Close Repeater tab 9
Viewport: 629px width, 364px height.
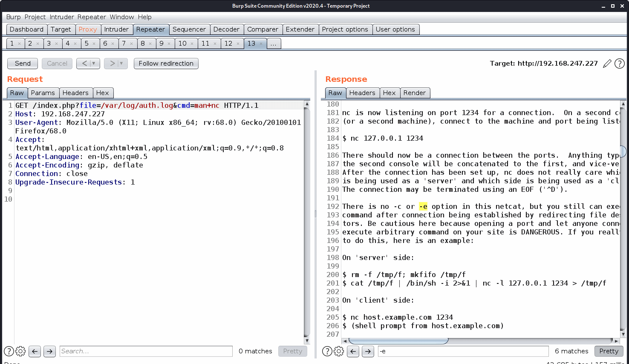169,44
